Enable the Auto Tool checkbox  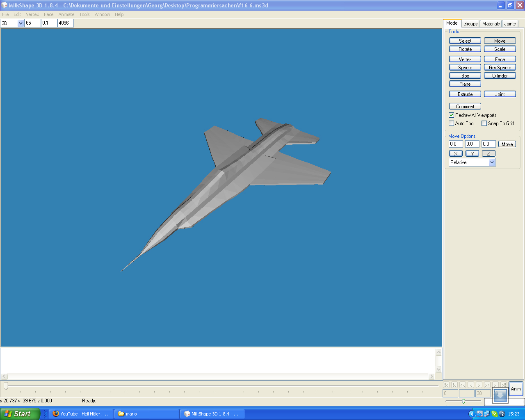pyautogui.click(x=452, y=123)
